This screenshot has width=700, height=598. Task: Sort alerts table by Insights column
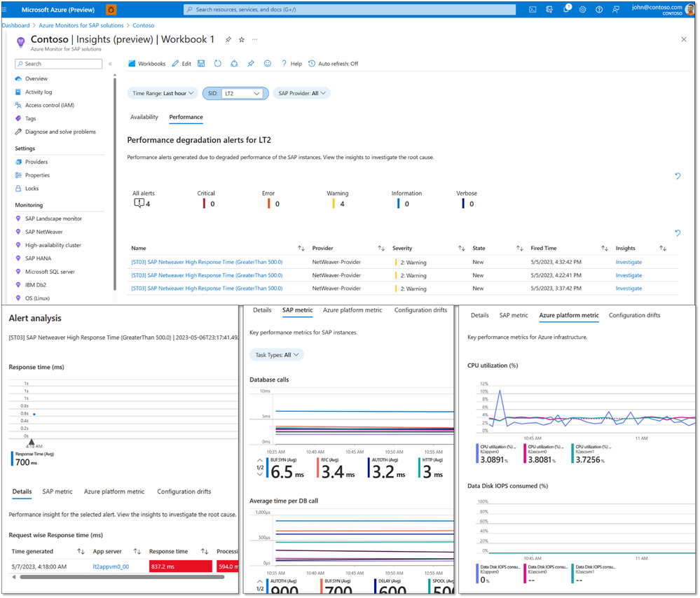coord(663,248)
